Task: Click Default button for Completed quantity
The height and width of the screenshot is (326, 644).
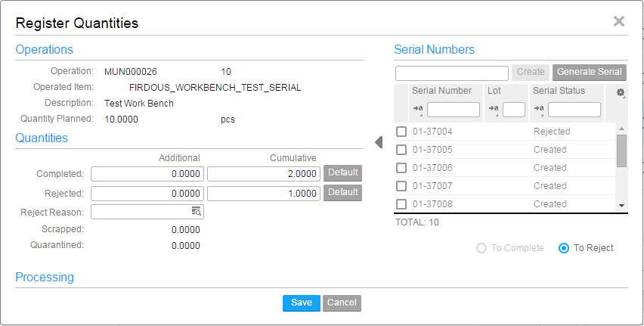Action: click(342, 172)
